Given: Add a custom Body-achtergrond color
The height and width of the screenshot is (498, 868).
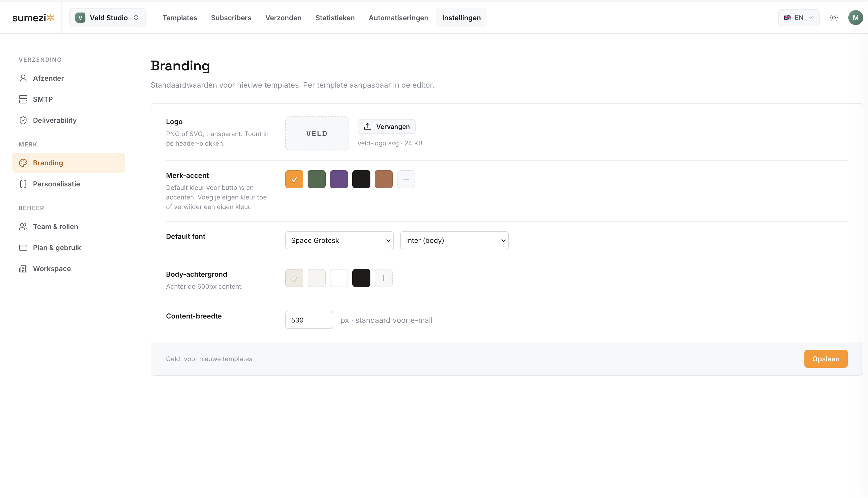Looking at the screenshot, I should (383, 278).
